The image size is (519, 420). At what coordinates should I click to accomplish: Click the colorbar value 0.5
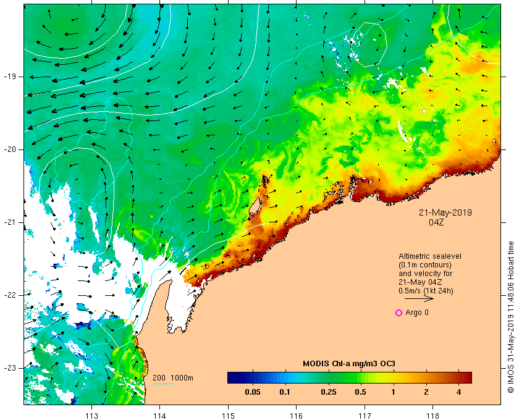360,392
